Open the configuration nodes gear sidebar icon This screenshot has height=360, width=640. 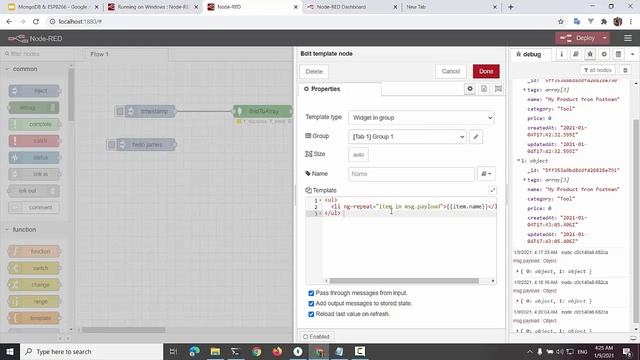tap(604, 54)
